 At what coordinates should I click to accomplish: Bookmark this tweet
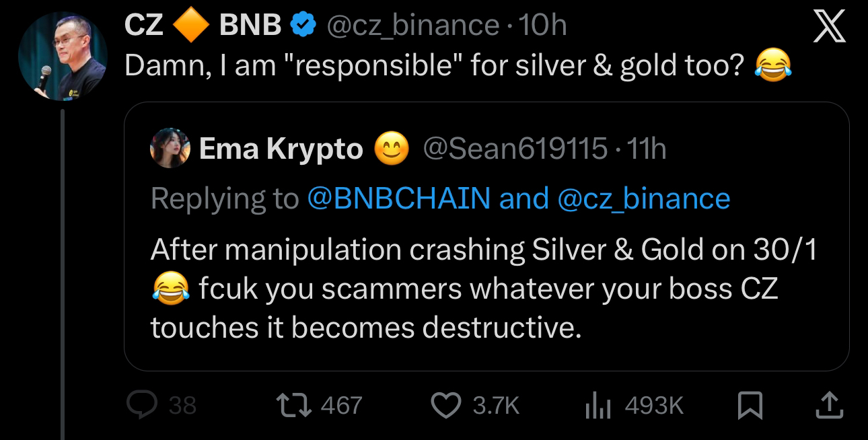point(748,405)
